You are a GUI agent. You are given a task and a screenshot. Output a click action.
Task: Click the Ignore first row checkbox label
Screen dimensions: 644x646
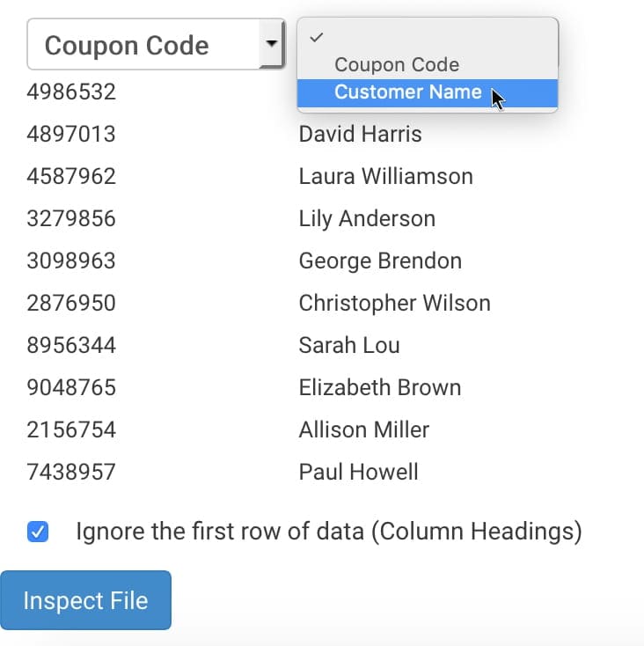point(329,532)
